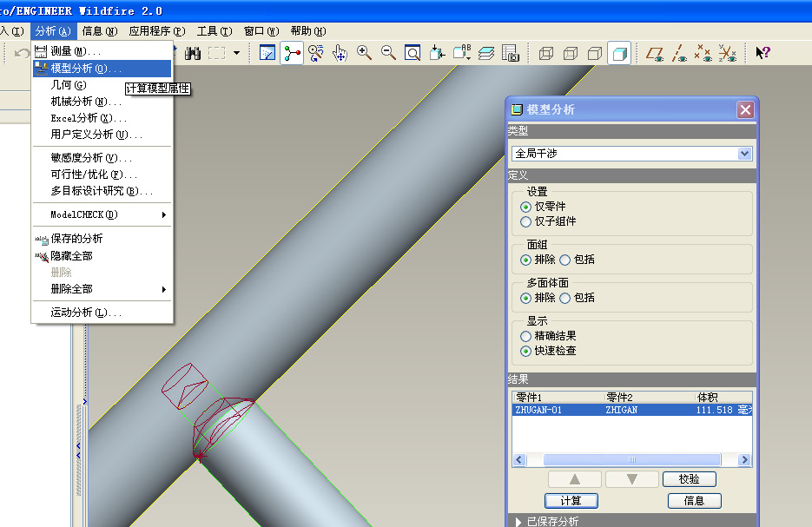The image size is (812, 527).
Task: Open the saved view list icon
Action: click(462, 52)
